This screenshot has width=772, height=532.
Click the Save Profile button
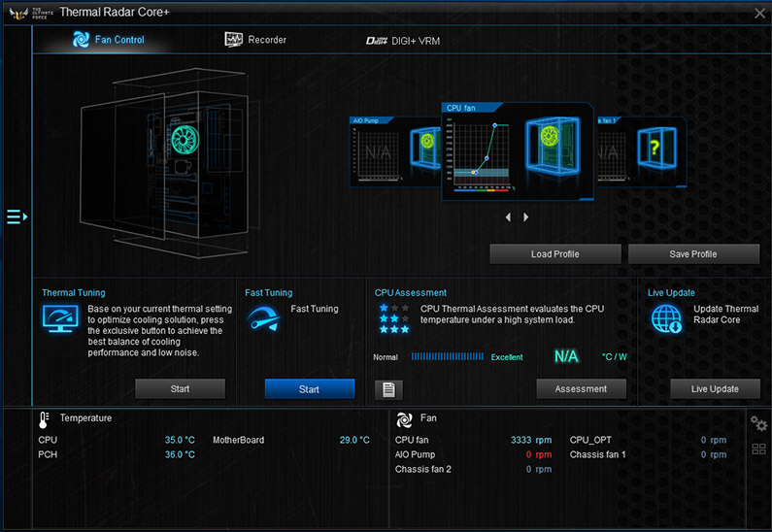(x=693, y=254)
